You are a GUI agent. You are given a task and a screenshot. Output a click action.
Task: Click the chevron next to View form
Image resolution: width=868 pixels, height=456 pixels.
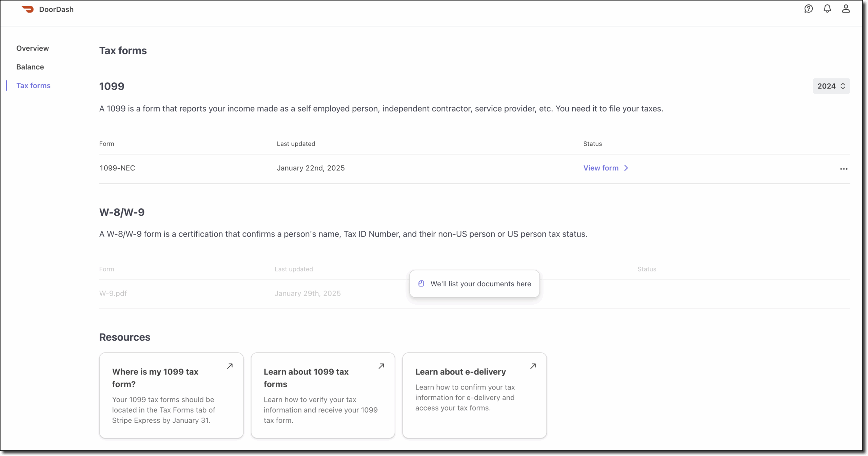point(626,168)
